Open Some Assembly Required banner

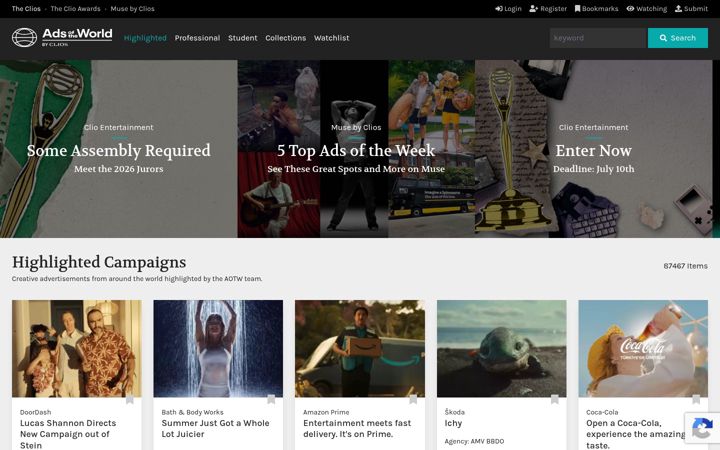pos(118,149)
